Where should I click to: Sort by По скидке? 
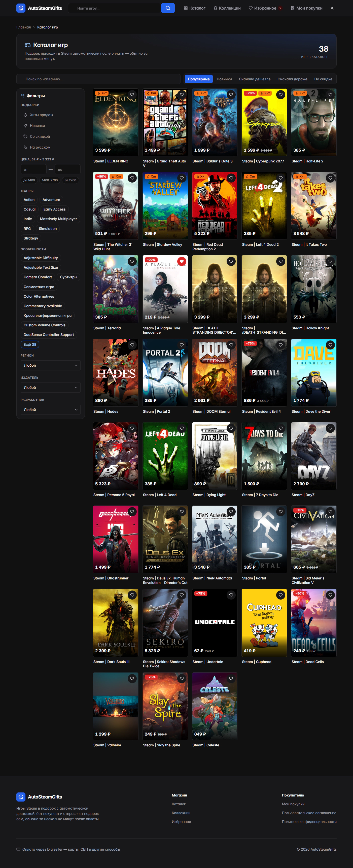pos(323,79)
